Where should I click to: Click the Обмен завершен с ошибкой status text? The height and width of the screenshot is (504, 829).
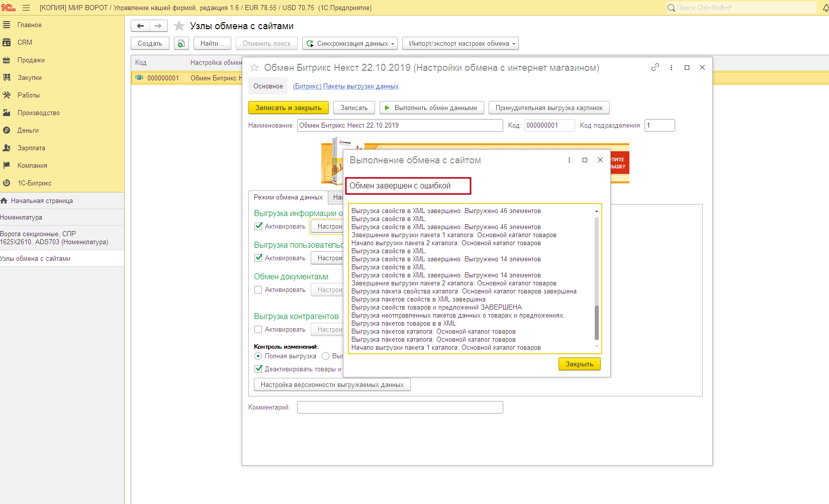click(x=400, y=185)
